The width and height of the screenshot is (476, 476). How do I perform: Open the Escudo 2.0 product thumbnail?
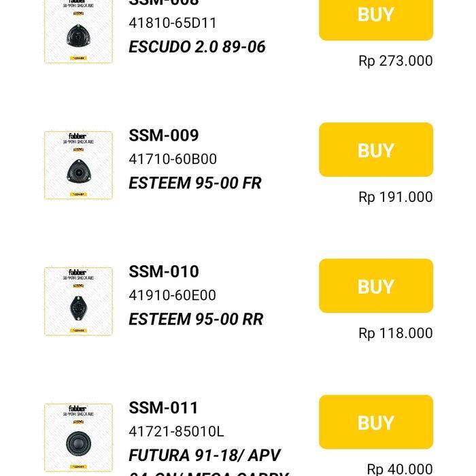coord(78,31)
